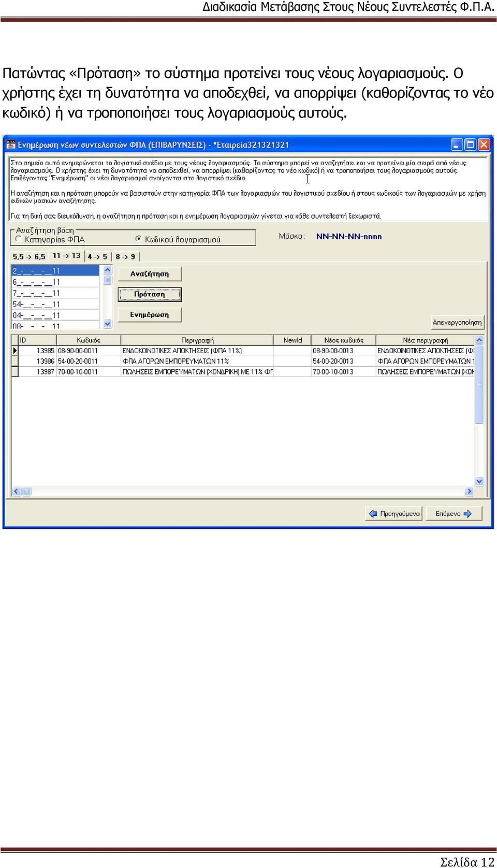Viewport: 497px width, 868px height.
Task: Click the mask list scroll-up arrow
Action: tap(108, 270)
